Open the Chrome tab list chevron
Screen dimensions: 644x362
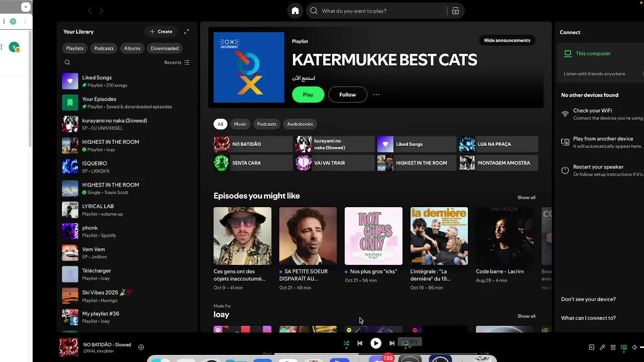click(25, 7)
